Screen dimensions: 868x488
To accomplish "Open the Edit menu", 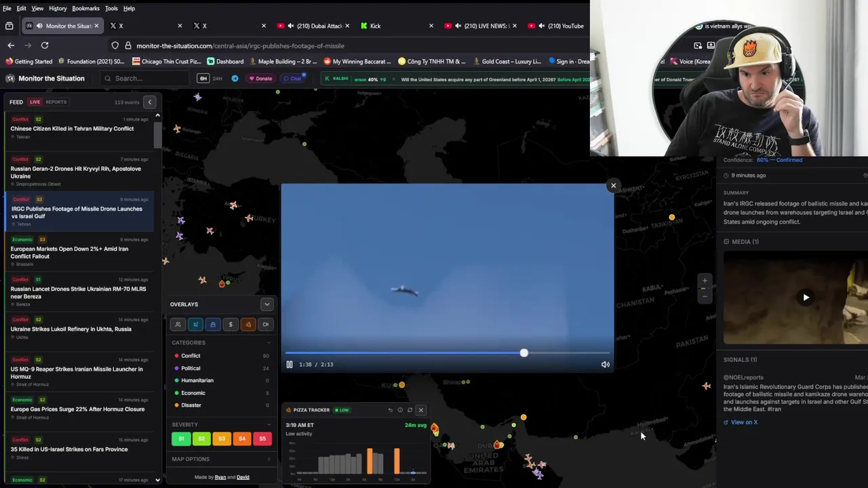I will pyautogui.click(x=22, y=8).
